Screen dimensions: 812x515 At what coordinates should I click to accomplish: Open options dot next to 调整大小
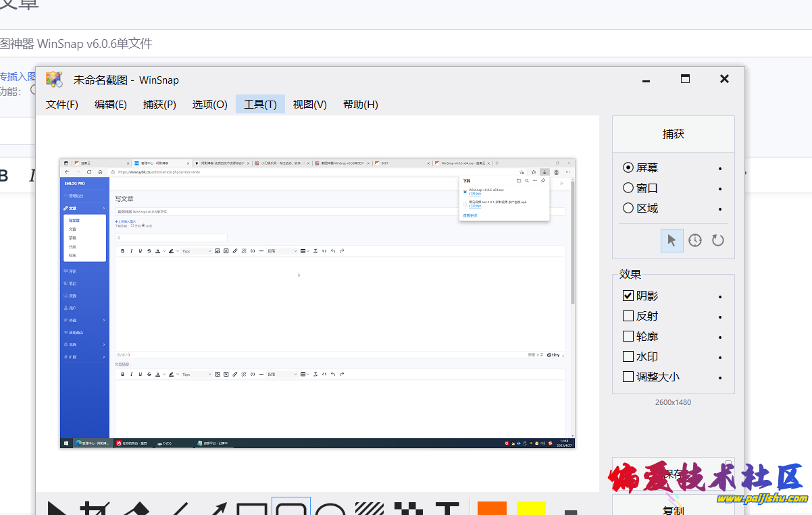coord(720,378)
